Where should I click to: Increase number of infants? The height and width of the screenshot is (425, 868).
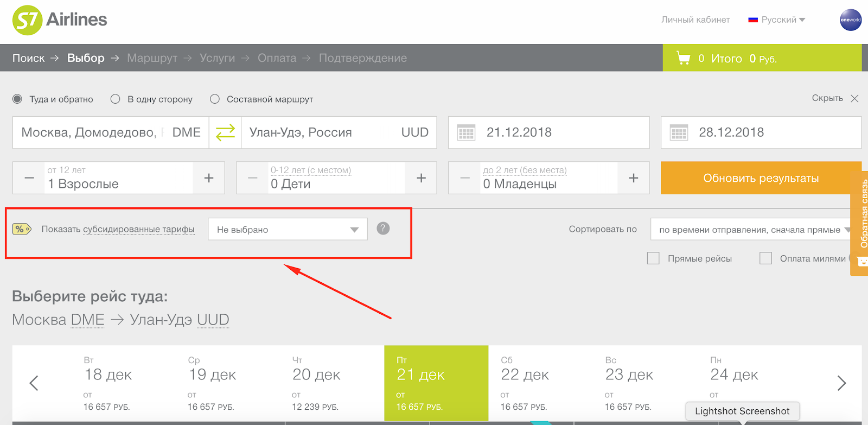click(634, 178)
